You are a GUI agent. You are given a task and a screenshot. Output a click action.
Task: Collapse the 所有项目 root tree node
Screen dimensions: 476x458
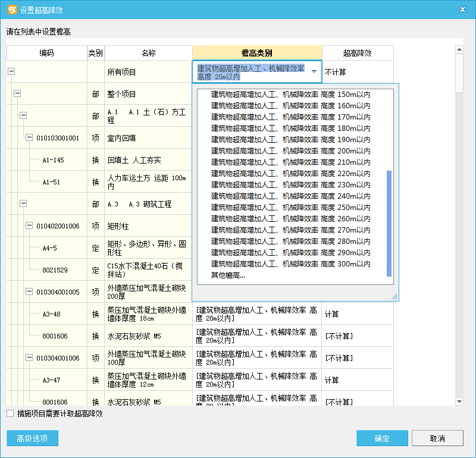click(11, 72)
